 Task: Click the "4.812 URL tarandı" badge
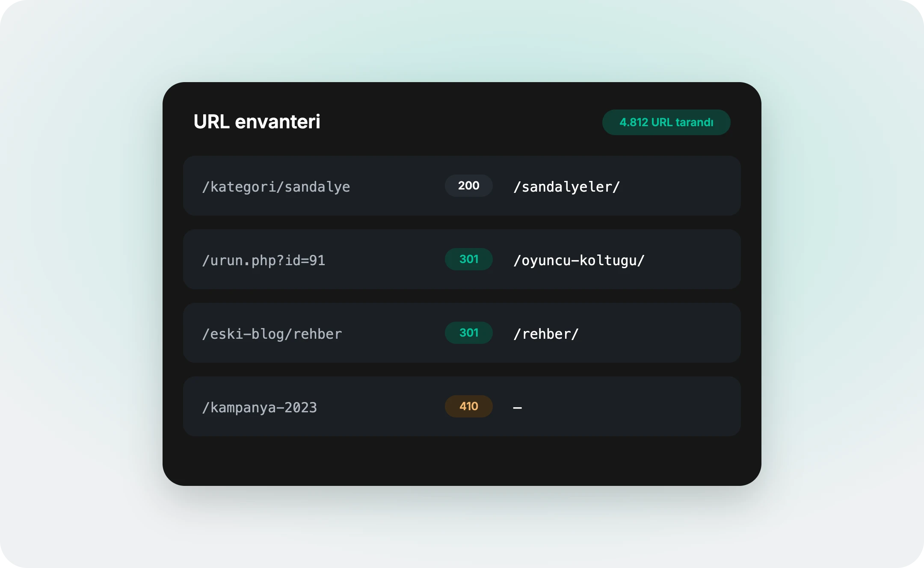[x=666, y=122]
